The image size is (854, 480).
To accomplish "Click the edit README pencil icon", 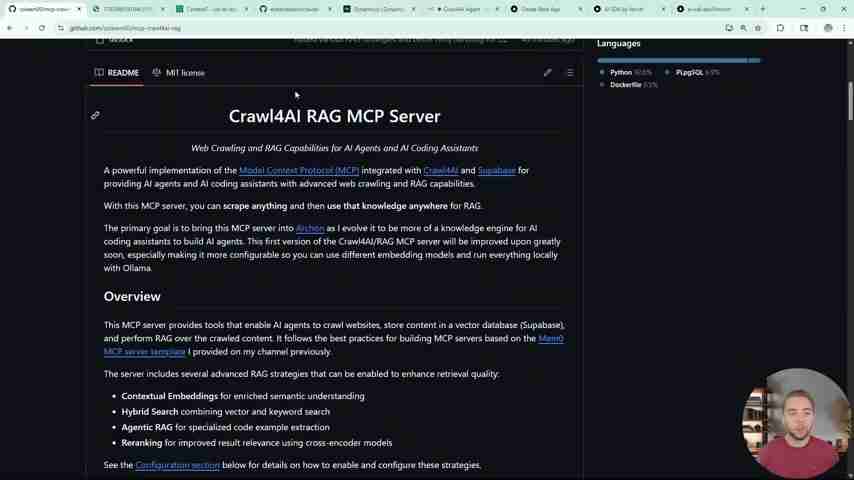I will click(547, 72).
